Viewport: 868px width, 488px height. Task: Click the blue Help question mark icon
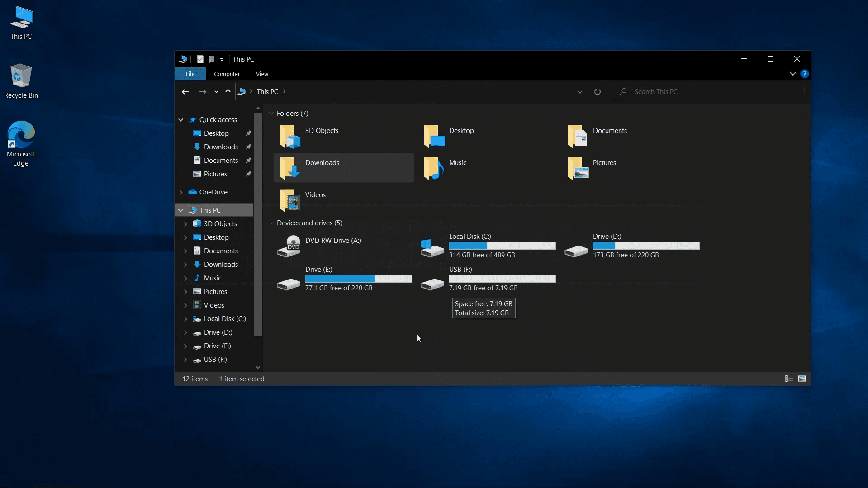pyautogui.click(x=804, y=74)
